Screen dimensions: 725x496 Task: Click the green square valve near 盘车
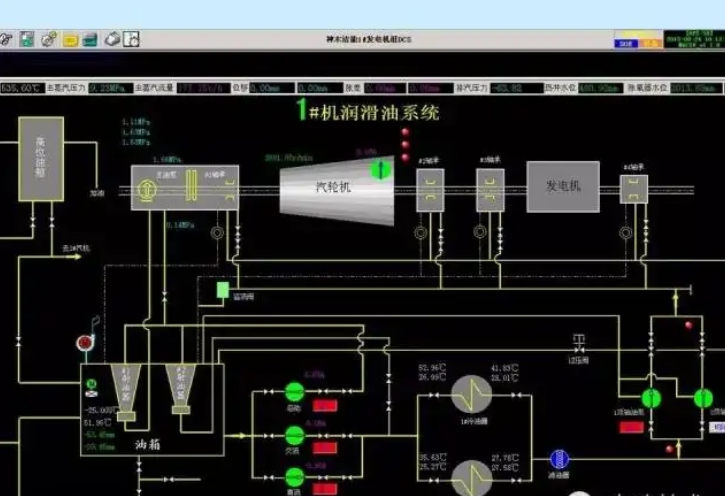[x=222, y=290]
